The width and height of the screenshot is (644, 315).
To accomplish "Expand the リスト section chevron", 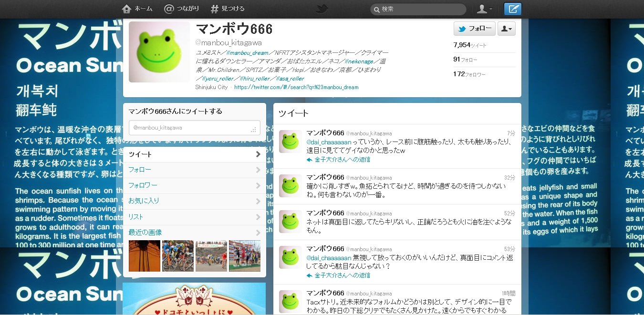I will tap(258, 217).
